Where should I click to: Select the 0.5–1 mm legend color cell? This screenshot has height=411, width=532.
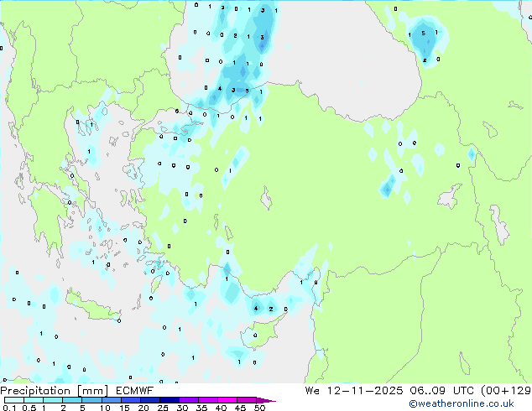click(x=34, y=400)
